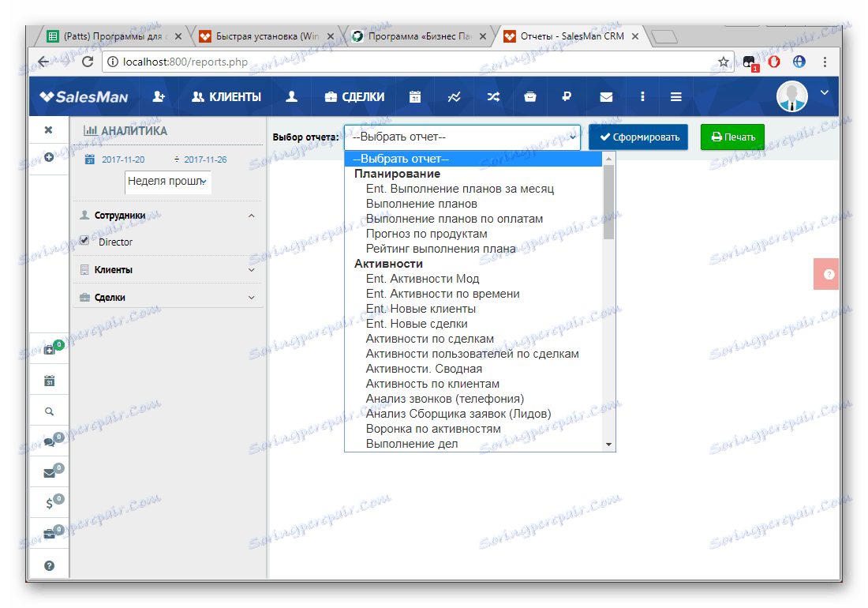Click the dropdown list scroll-up arrow
The height and width of the screenshot is (608, 868).
(x=609, y=159)
